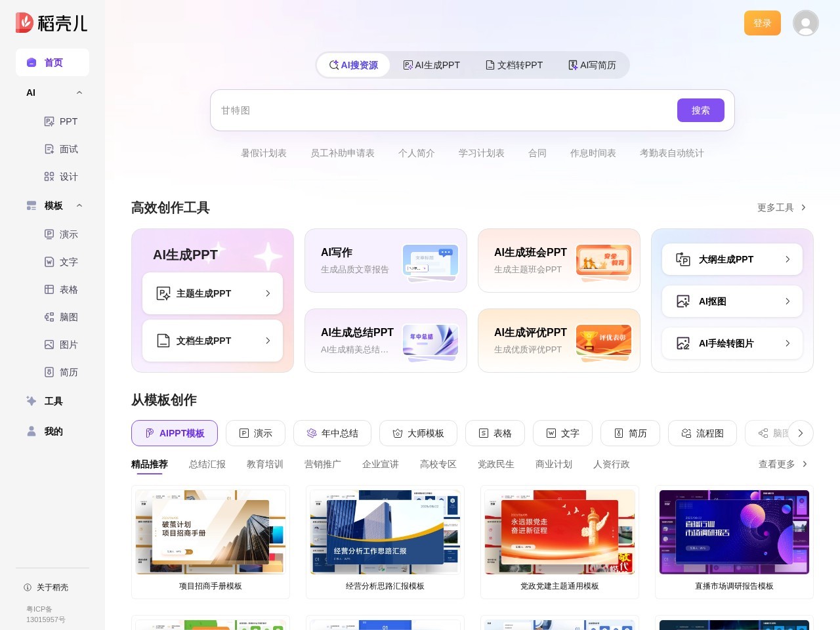The height and width of the screenshot is (630, 840).
Task: Switch to AI搜资源 tab
Action: click(353, 65)
